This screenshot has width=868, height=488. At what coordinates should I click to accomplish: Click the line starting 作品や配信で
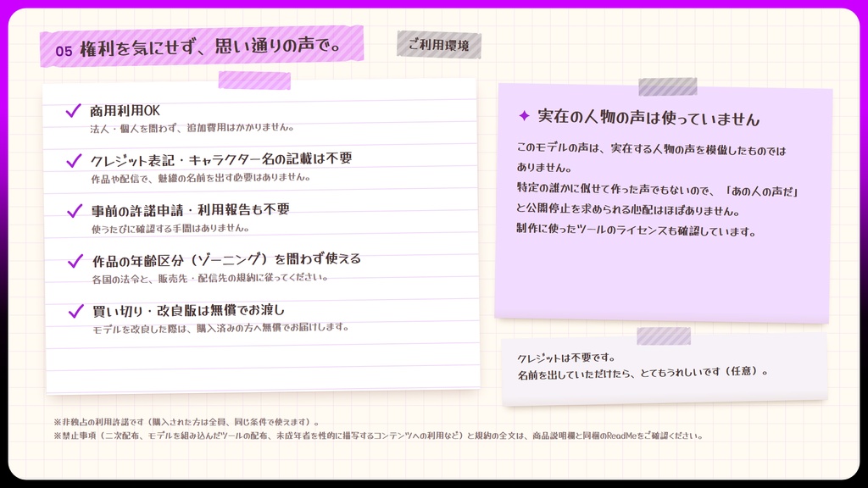[x=201, y=178]
